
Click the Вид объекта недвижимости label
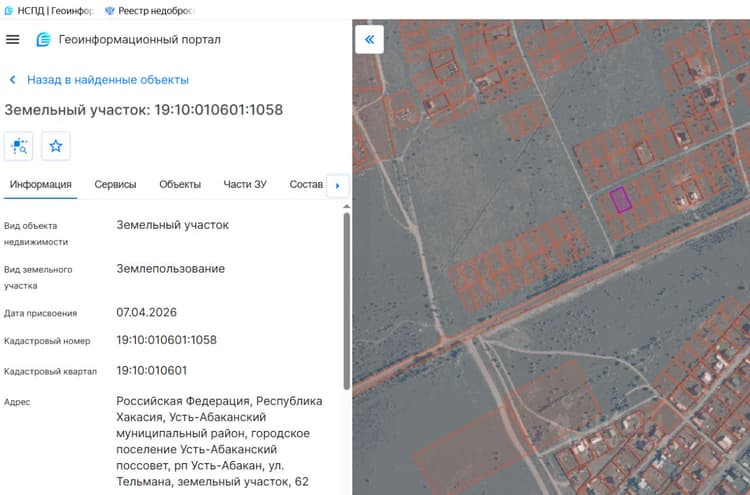coord(36,234)
